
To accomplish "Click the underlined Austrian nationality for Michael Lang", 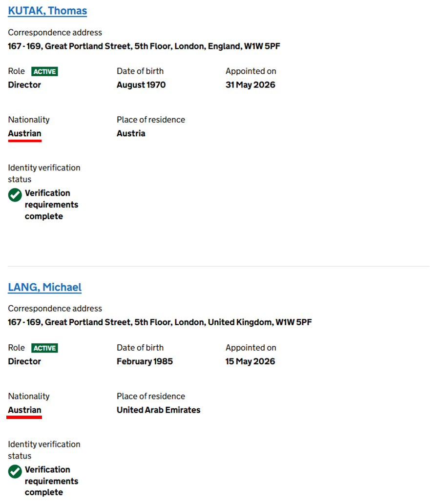I will 25,410.
